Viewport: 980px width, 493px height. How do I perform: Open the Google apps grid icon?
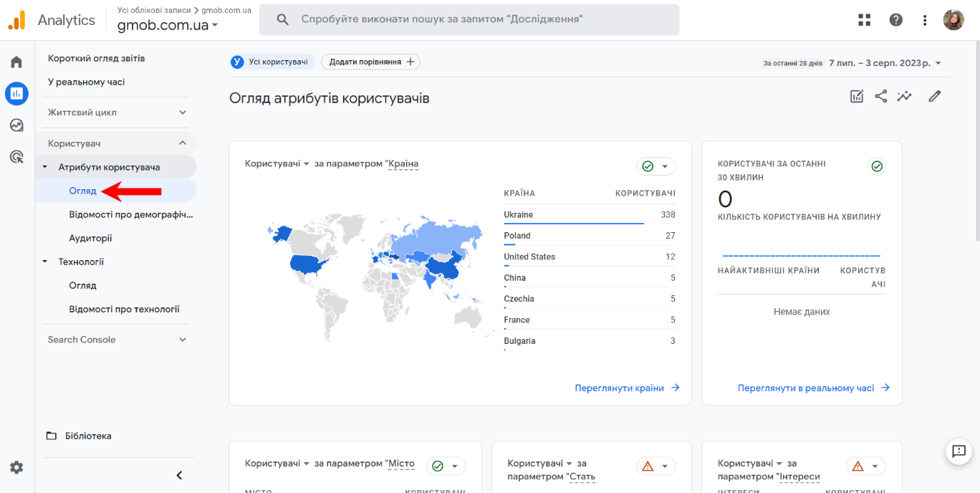point(864,19)
